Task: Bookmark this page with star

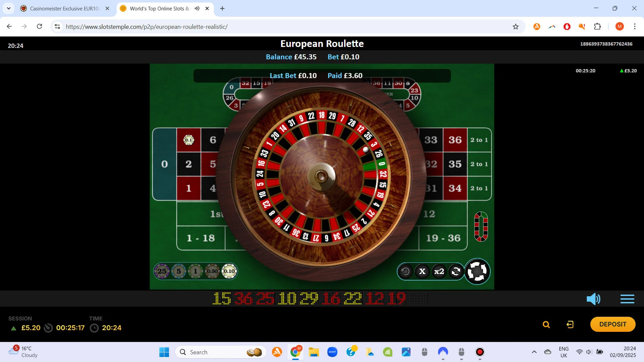Action: click(516, 26)
